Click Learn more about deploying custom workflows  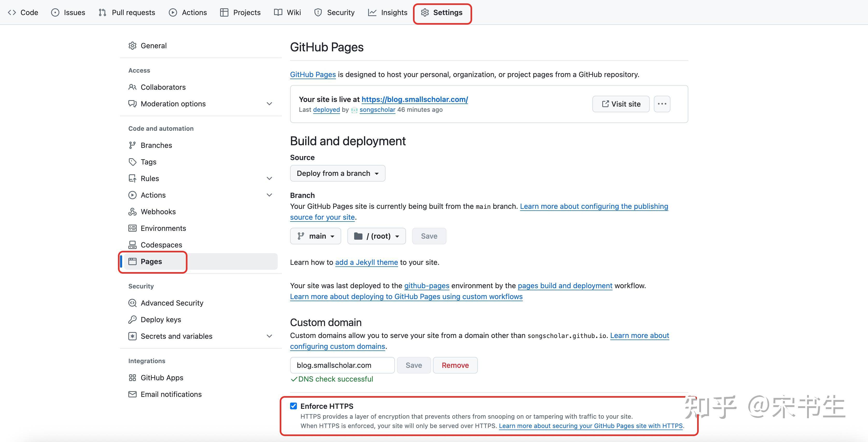(406, 297)
